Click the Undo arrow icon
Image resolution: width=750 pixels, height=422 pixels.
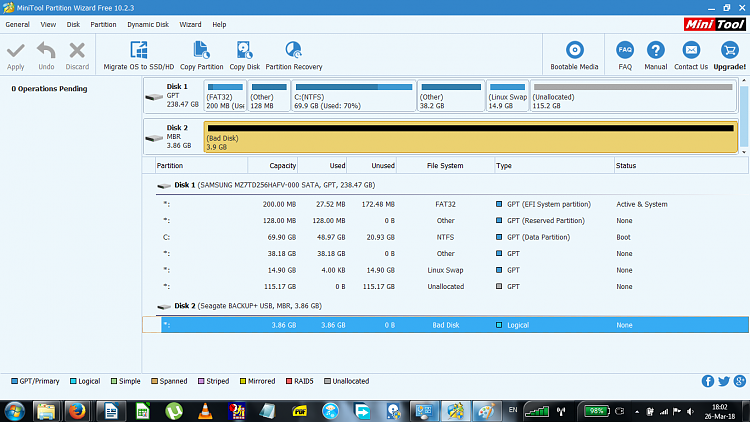pyautogui.click(x=46, y=50)
